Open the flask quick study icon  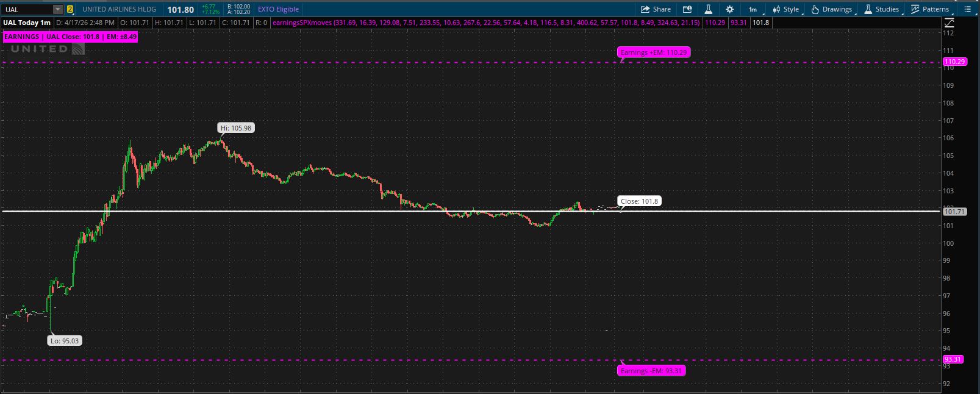pos(708,9)
